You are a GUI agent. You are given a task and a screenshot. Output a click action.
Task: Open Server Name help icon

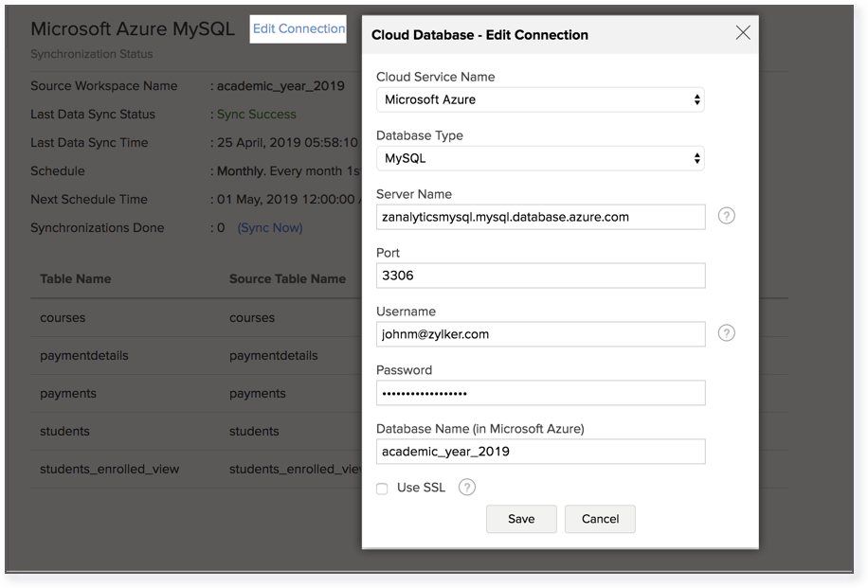[x=726, y=216]
